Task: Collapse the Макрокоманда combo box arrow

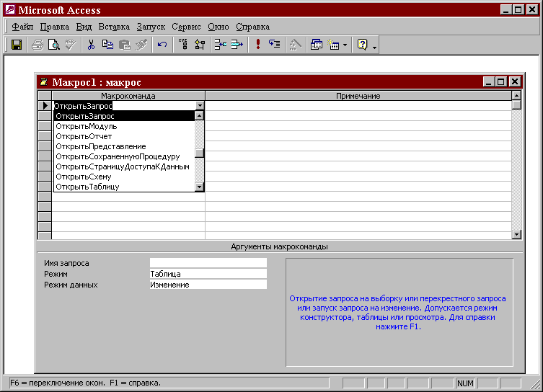Action: pos(200,105)
